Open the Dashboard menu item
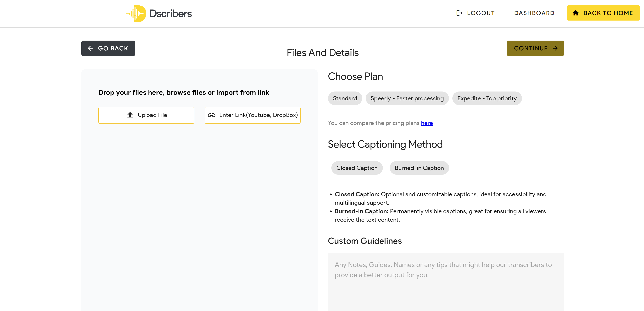Viewport: 644px width, 311px height. (534, 13)
